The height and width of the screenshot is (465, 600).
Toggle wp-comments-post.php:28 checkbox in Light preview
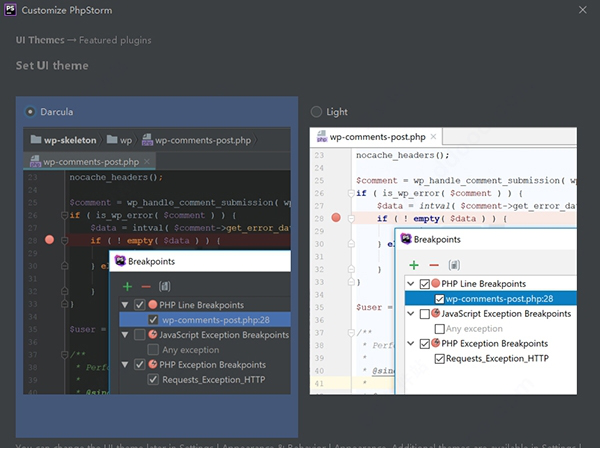pos(440,299)
